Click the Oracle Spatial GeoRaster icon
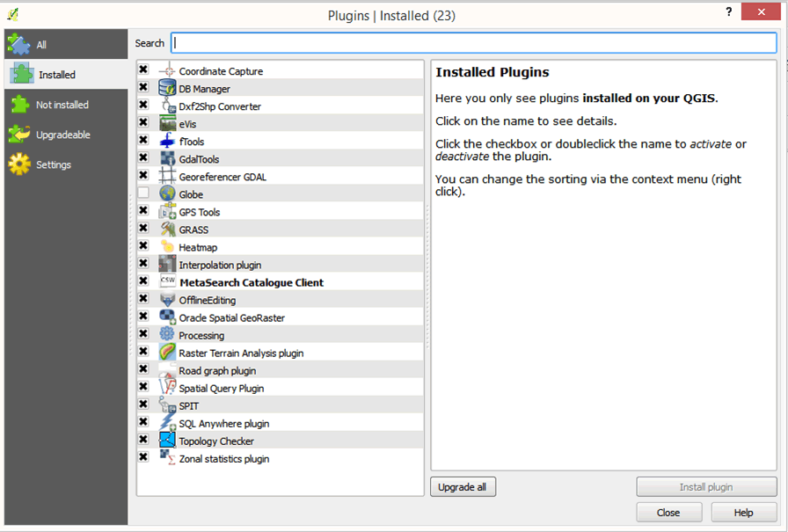Image resolution: width=788 pixels, height=532 pixels. pos(167,317)
